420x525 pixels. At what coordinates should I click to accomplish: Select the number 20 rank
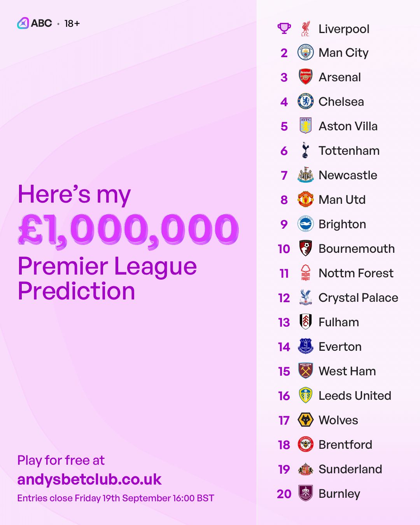click(284, 494)
